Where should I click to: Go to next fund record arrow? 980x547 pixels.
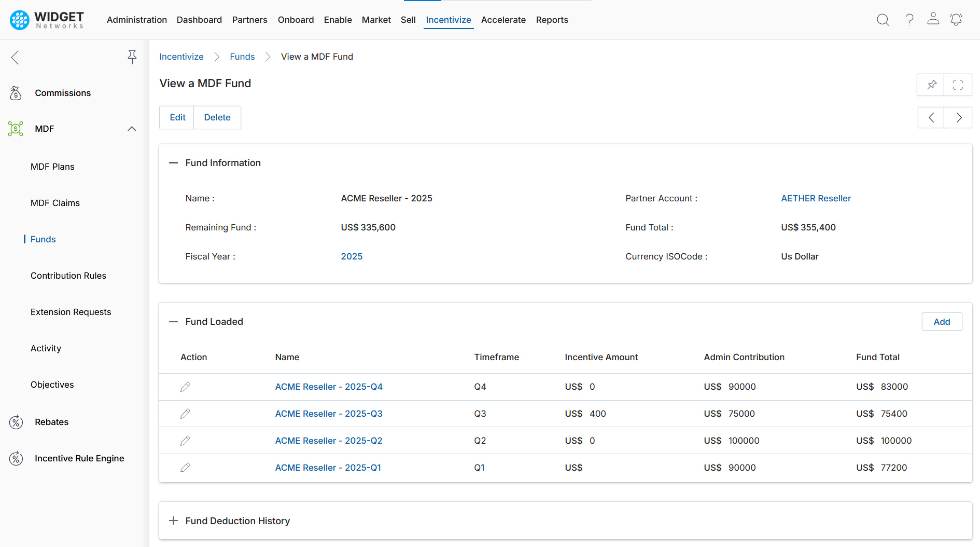tap(958, 118)
